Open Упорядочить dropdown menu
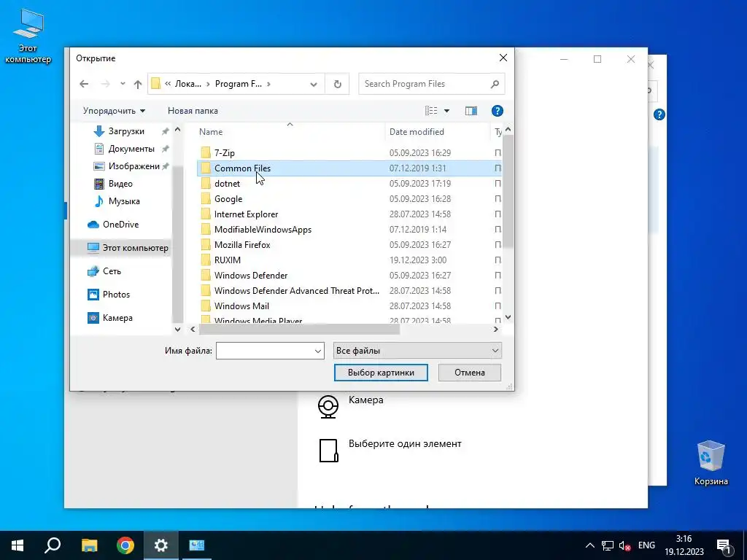Image resolution: width=747 pixels, height=560 pixels. (x=115, y=111)
